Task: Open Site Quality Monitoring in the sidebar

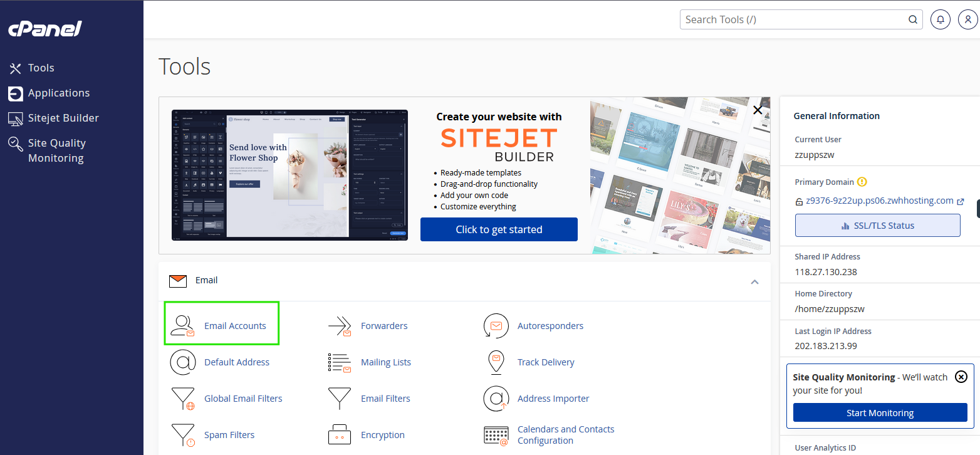Action: tap(57, 150)
